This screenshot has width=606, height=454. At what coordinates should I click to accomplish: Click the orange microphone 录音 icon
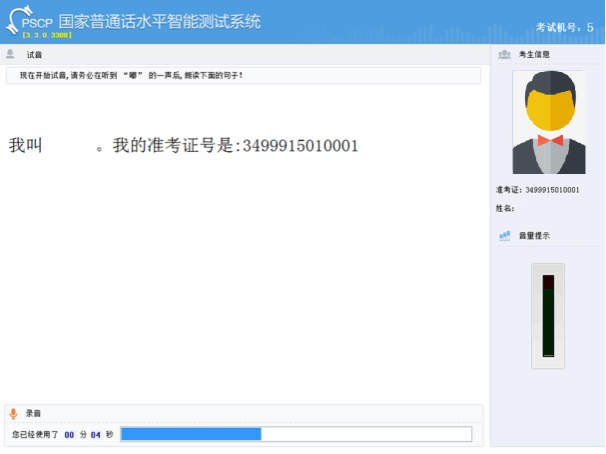13,413
